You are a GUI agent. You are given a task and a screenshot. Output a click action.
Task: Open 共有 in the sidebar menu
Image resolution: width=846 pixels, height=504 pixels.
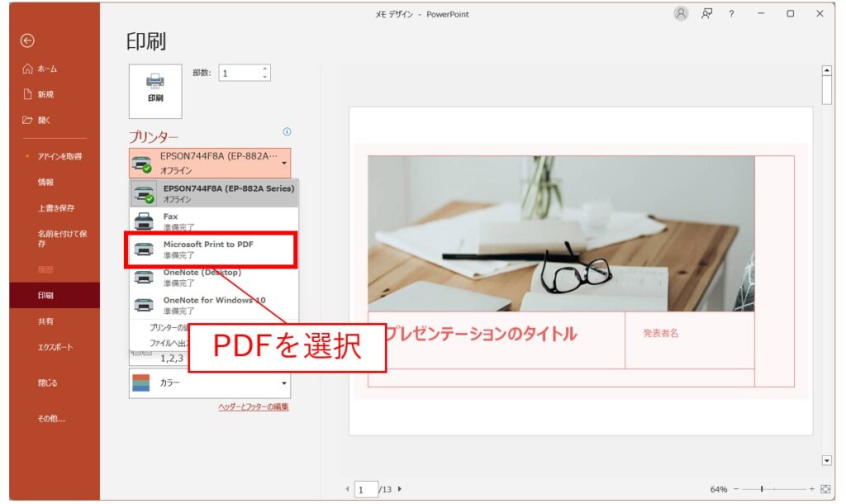[45, 321]
